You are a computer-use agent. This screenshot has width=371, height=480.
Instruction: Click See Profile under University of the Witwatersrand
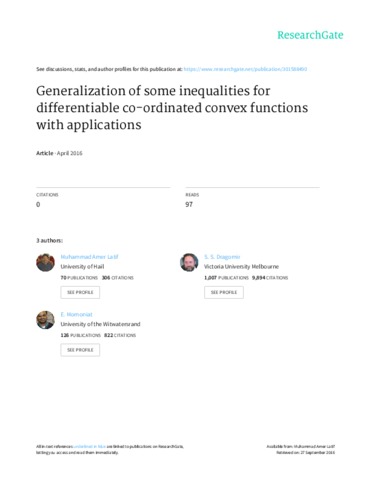click(80, 350)
